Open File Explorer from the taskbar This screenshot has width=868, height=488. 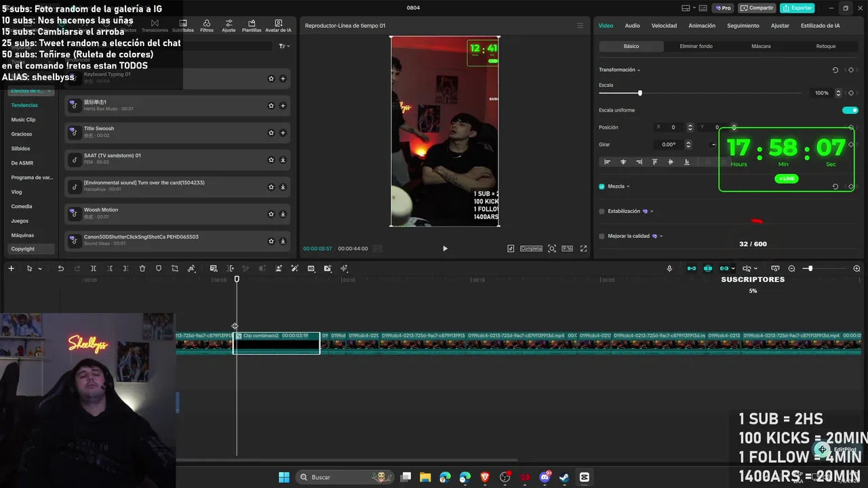click(425, 477)
